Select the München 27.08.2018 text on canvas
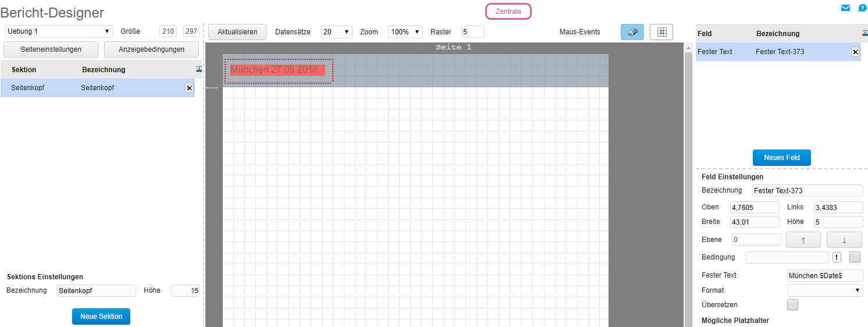This screenshot has height=327, width=868. [x=275, y=70]
